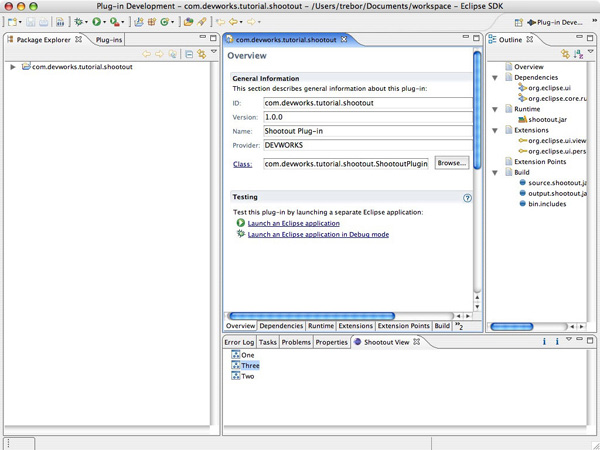
Task: Click the New wizard icon in main toolbar
Action: 12,22
